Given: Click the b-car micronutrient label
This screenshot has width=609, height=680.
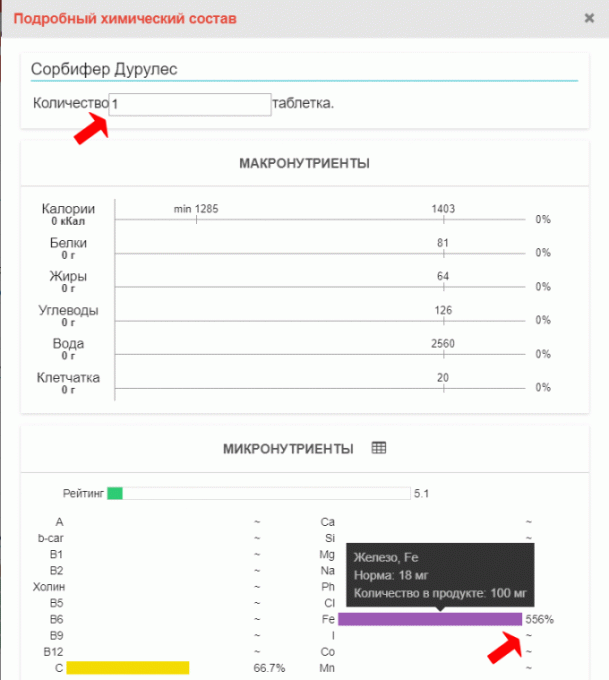Looking at the screenshot, I should (52, 537).
